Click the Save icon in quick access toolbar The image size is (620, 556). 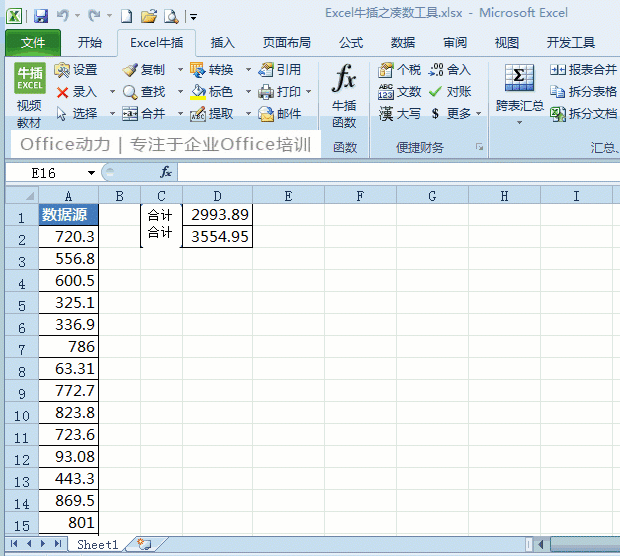(x=41, y=16)
